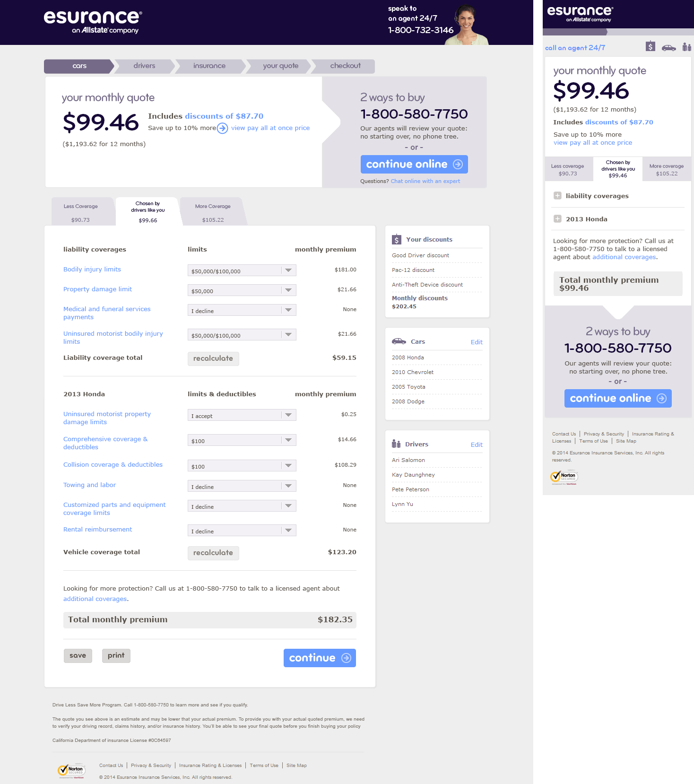Open the Collision coverage deductible dropdown

(x=242, y=466)
